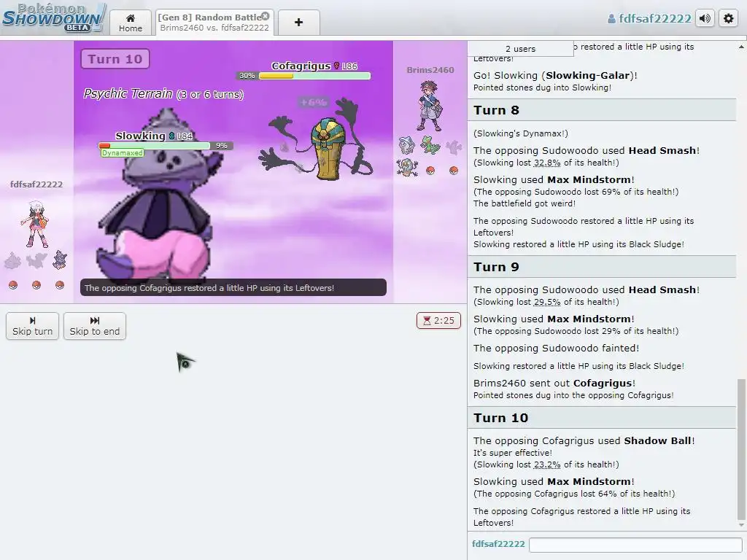Image resolution: width=747 pixels, height=560 pixels.
Task: Click the green lizard Pokémon icon in Brims2460's team
Action: click(430, 145)
